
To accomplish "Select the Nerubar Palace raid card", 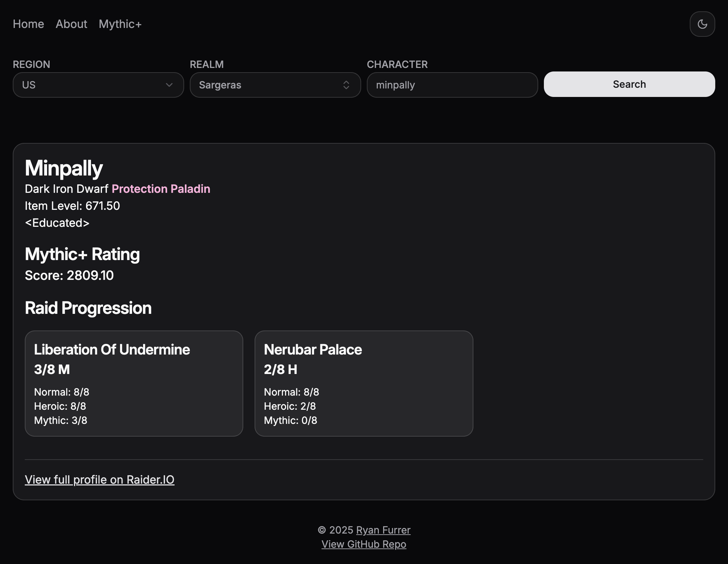I will click(364, 383).
